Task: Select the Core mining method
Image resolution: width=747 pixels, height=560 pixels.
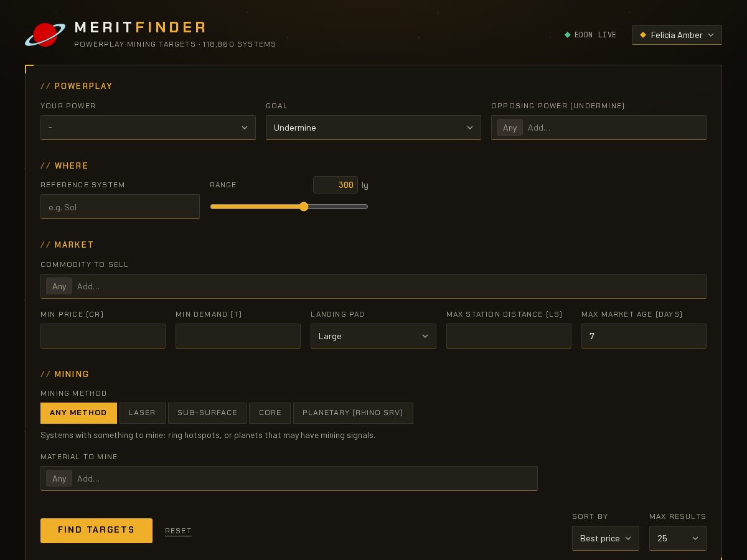Action: (270, 413)
